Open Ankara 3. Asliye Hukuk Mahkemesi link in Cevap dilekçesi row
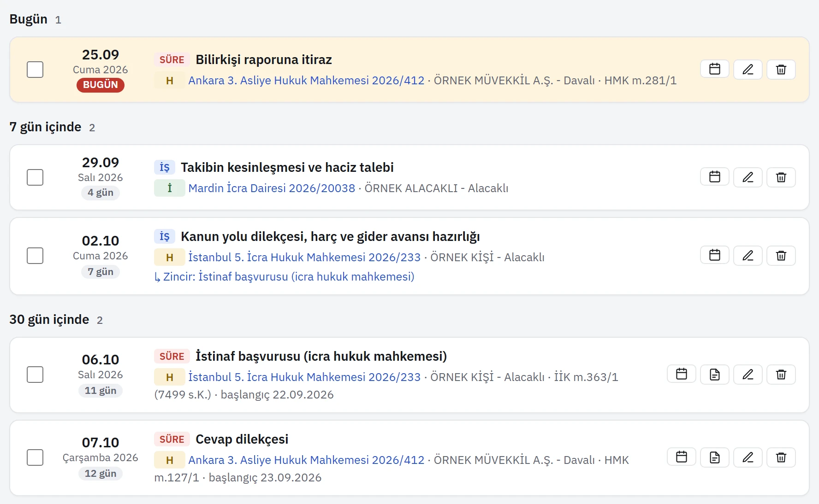 (x=306, y=460)
